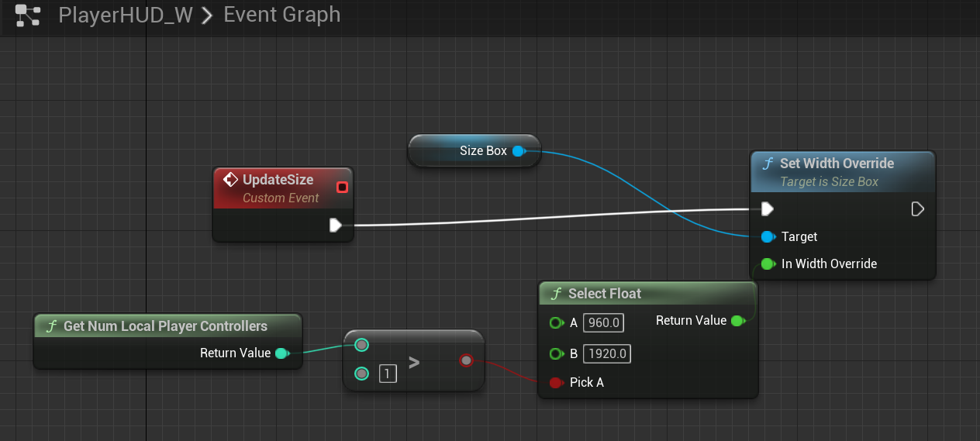Click Set Width Override execution output pin
The width and height of the screenshot is (980, 441).
[x=917, y=208]
